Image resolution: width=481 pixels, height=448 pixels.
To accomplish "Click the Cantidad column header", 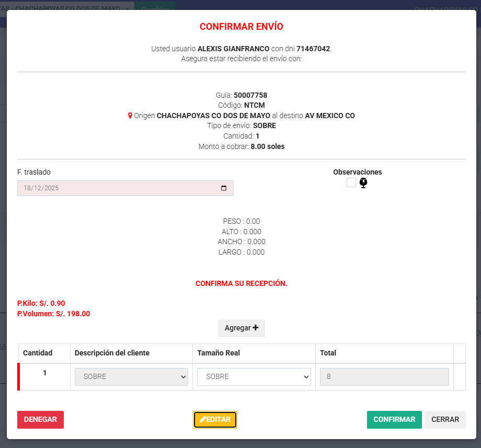I will point(38,353).
